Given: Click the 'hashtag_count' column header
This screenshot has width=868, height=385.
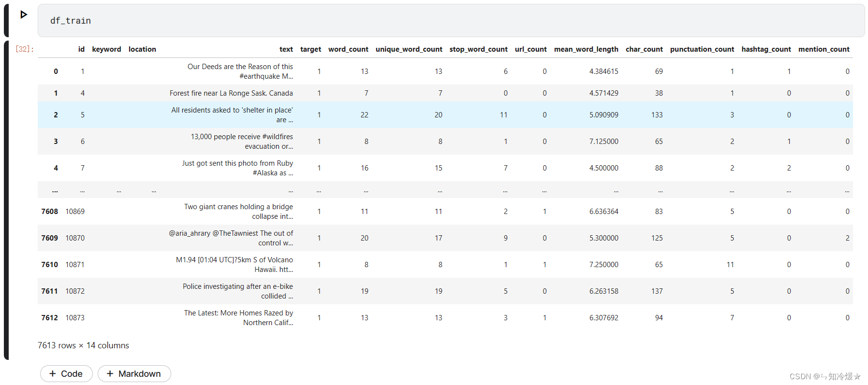Looking at the screenshot, I should coord(766,49).
